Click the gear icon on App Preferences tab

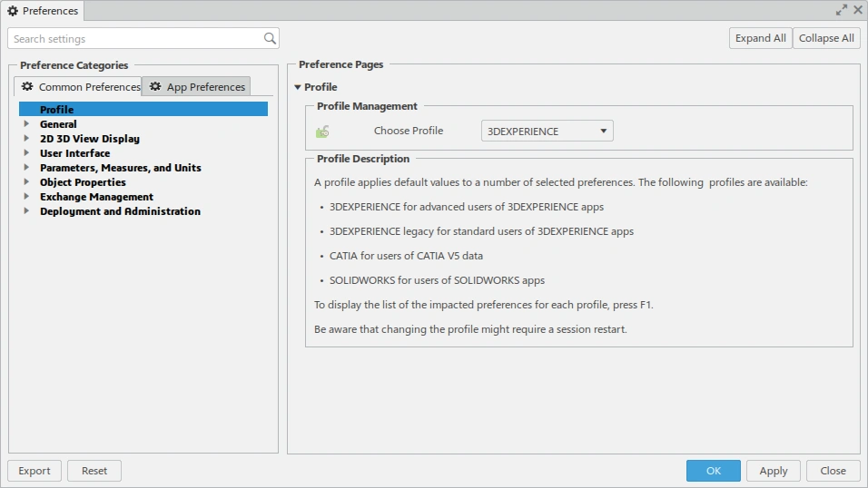[x=155, y=87]
